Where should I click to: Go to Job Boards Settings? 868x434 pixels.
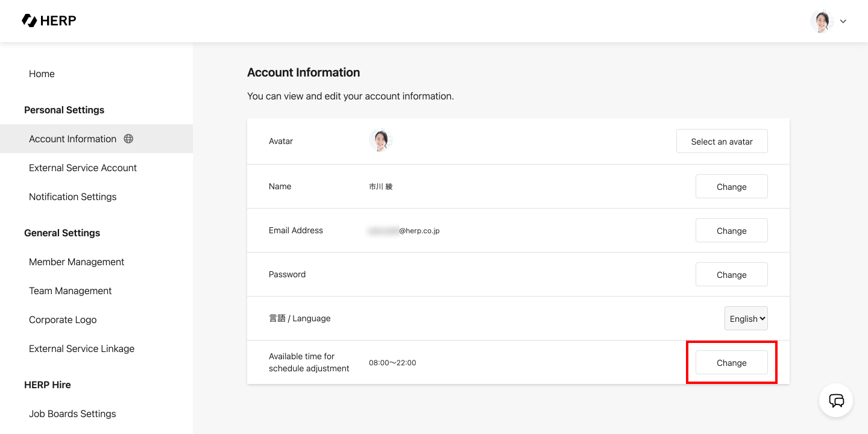[72, 414]
